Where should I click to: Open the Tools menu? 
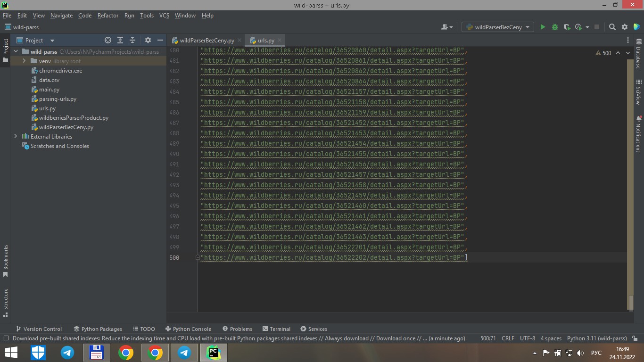coord(147,16)
